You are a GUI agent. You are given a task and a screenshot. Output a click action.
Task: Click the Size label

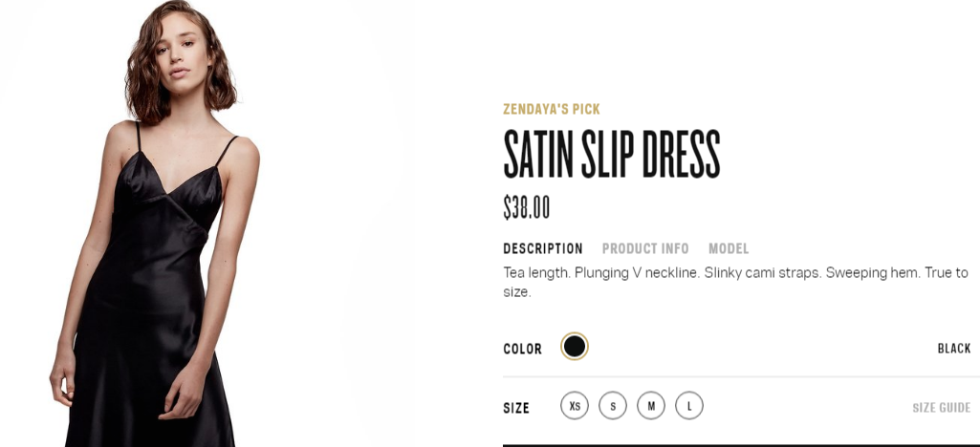click(x=516, y=408)
